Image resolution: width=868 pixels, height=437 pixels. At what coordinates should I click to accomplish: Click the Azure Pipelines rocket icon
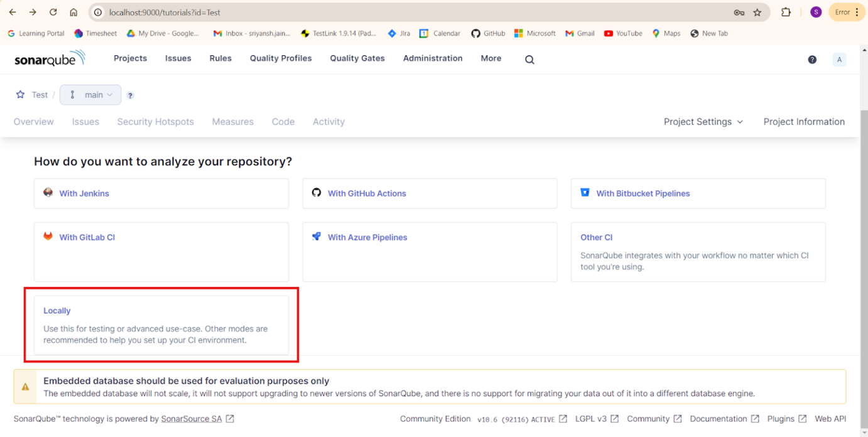[317, 237]
